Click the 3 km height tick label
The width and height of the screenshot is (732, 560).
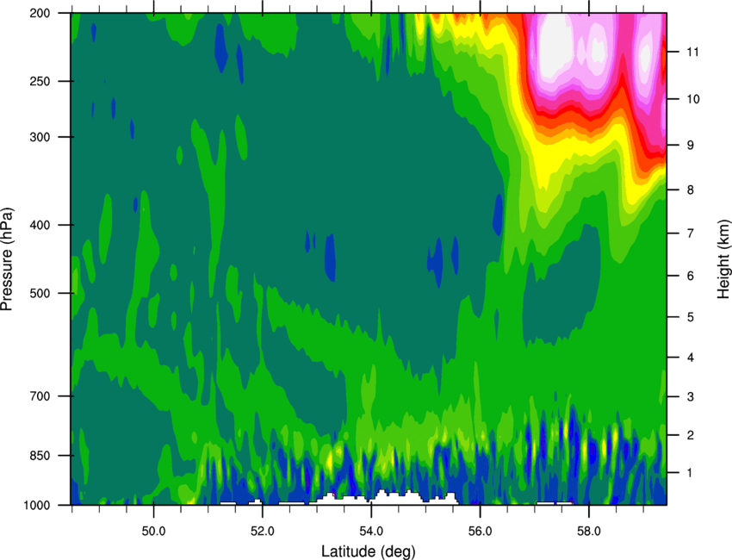[691, 396]
